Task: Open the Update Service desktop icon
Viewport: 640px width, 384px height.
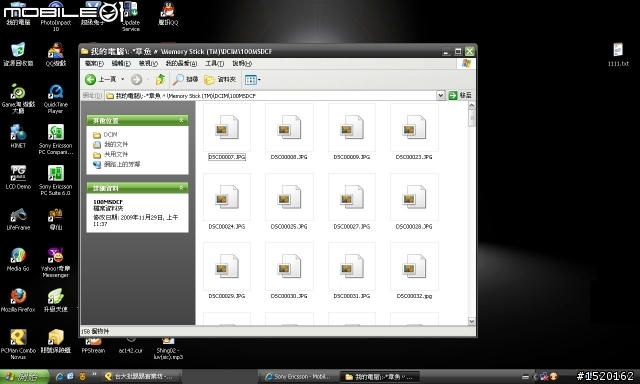Action: pyautogui.click(x=131, y=16)
